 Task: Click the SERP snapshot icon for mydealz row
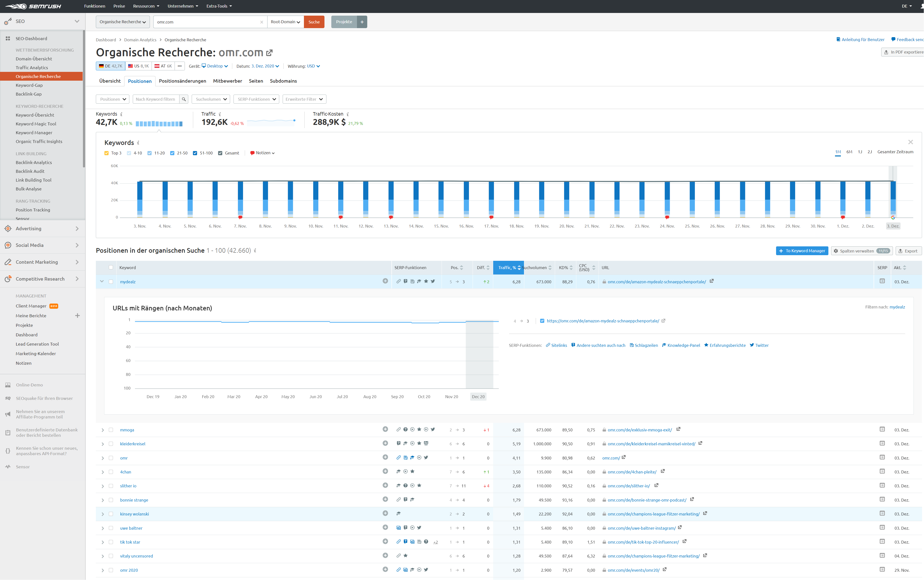pyautogui.click(x=882, y=281)
